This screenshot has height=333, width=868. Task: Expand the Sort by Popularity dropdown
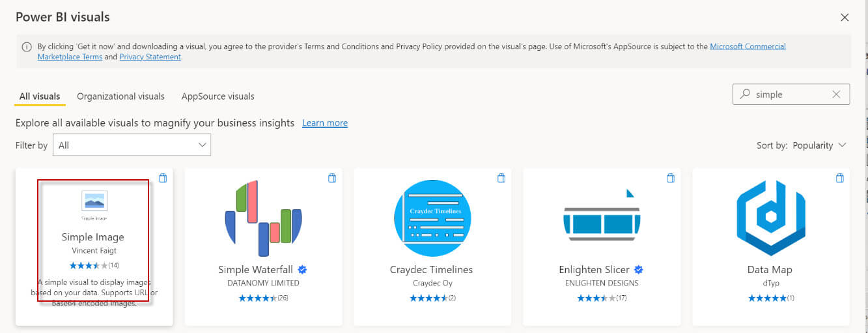[819, 145]
